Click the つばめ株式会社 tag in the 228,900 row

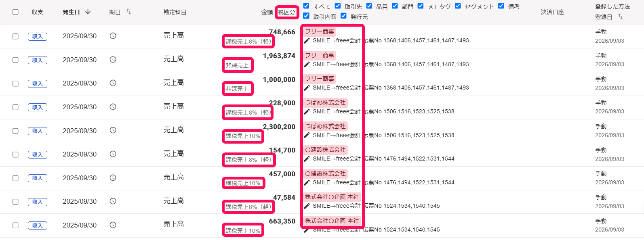[325, 102]
